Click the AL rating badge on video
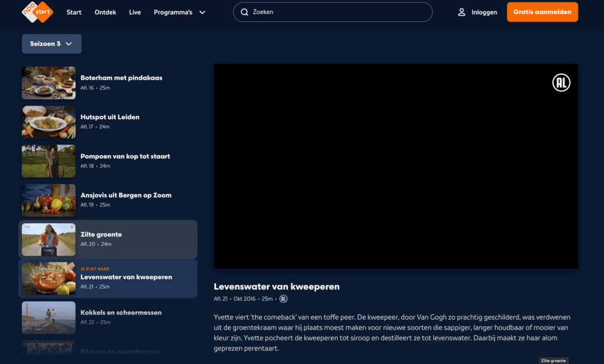This screenshot has height=364, width=604. coord(561,83)
